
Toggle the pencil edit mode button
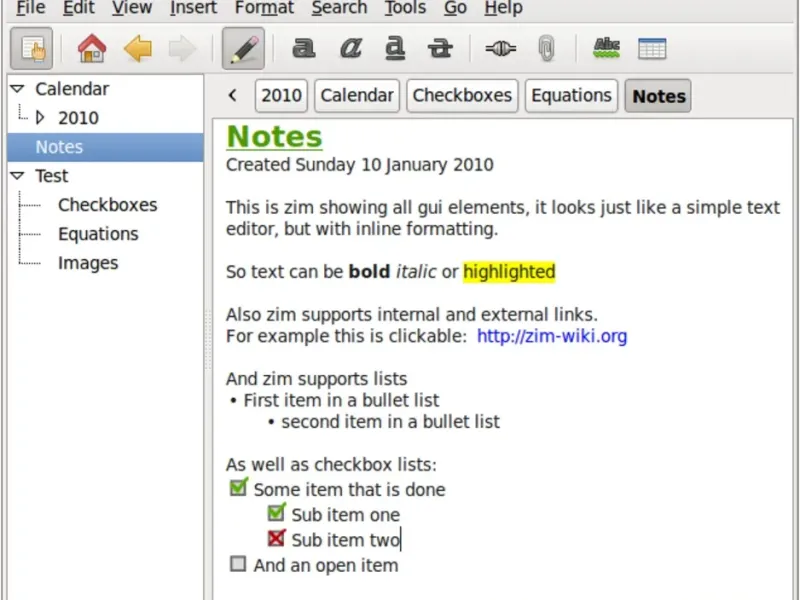coord(243,49)
